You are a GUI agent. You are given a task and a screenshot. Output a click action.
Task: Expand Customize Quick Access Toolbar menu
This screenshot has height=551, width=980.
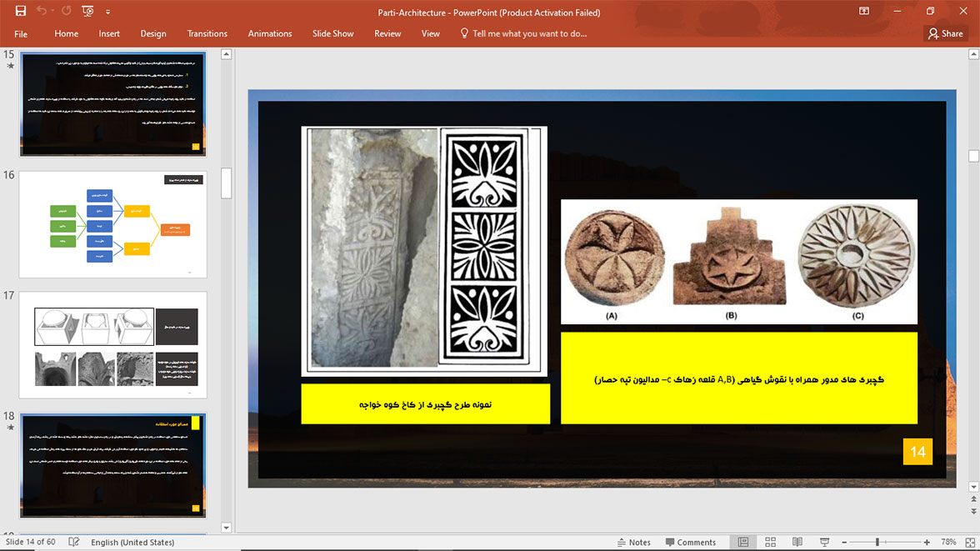click(x=107, y=12)
